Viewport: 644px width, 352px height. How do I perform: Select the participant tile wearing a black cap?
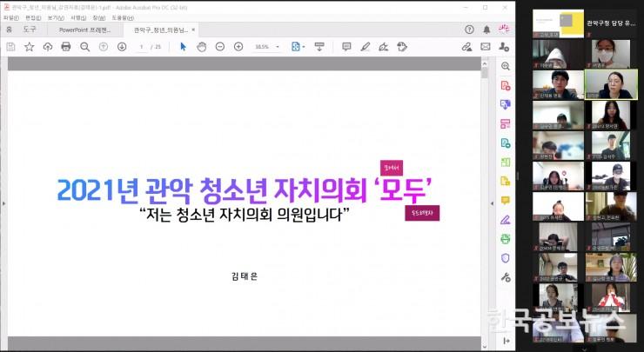point(611,176)
